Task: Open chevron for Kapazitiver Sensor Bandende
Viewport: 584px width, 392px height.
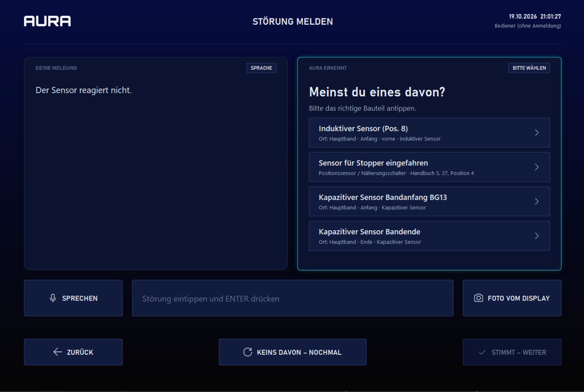Action: [x=537, y=236]
